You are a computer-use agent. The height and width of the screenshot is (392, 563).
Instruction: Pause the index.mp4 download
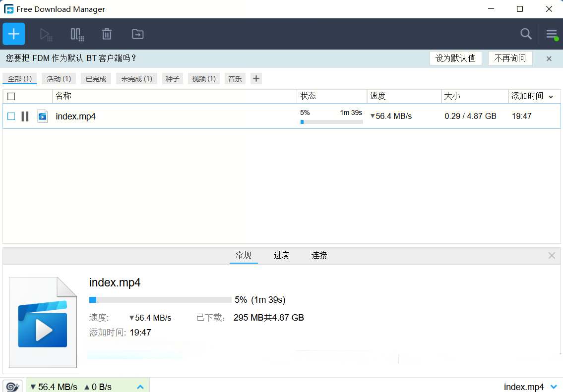coord(25,116)
